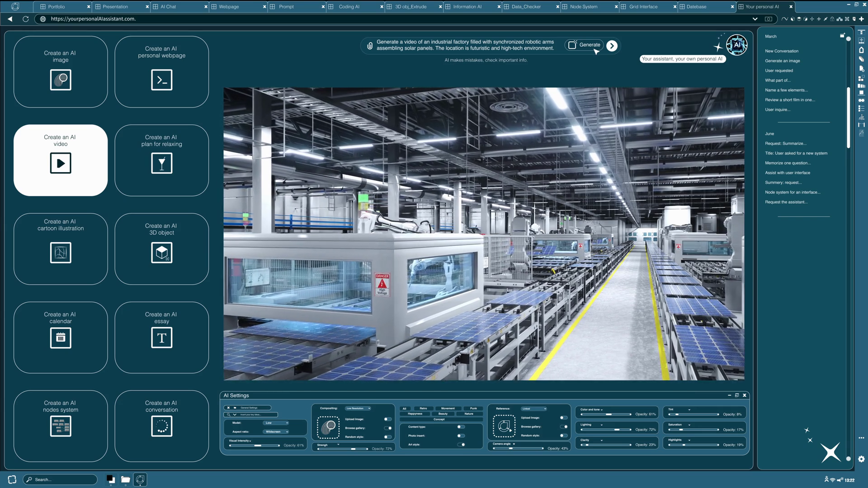This screenshot has height=488, width=868.
Task: Click the attachment paperclip icon in prompt
Action: 370,46
